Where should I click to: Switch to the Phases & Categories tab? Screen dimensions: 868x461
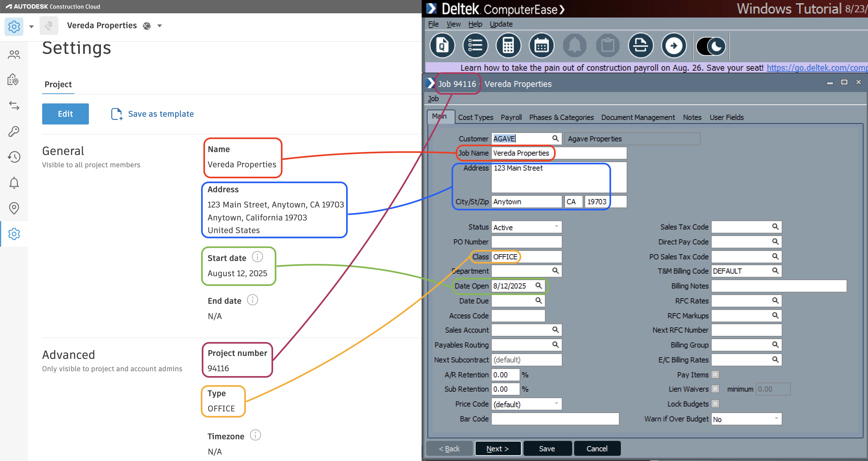tap(561, 117)
